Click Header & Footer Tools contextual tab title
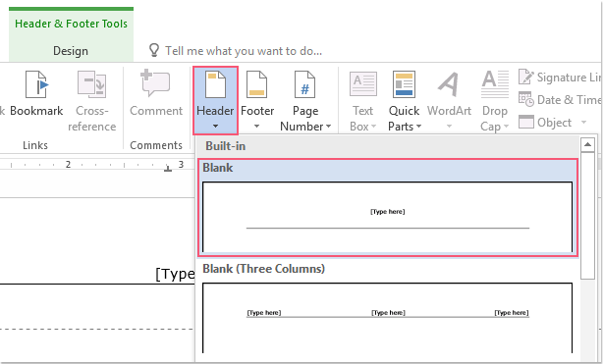 [x=71, y=24]
